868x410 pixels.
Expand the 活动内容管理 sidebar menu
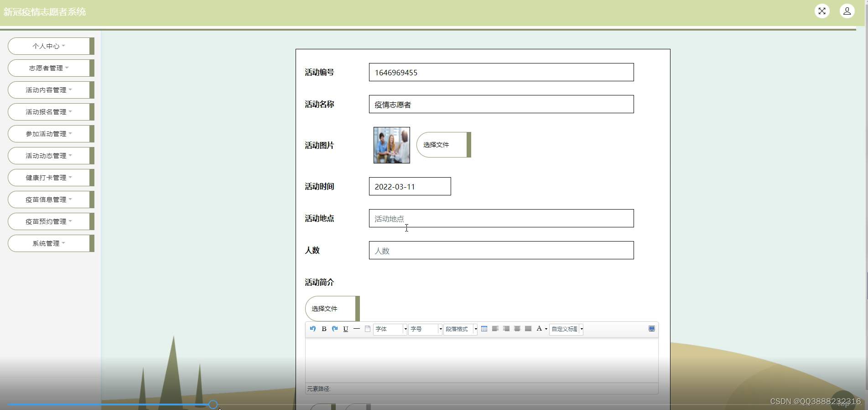pyautogui.click(x=51, y=90)
